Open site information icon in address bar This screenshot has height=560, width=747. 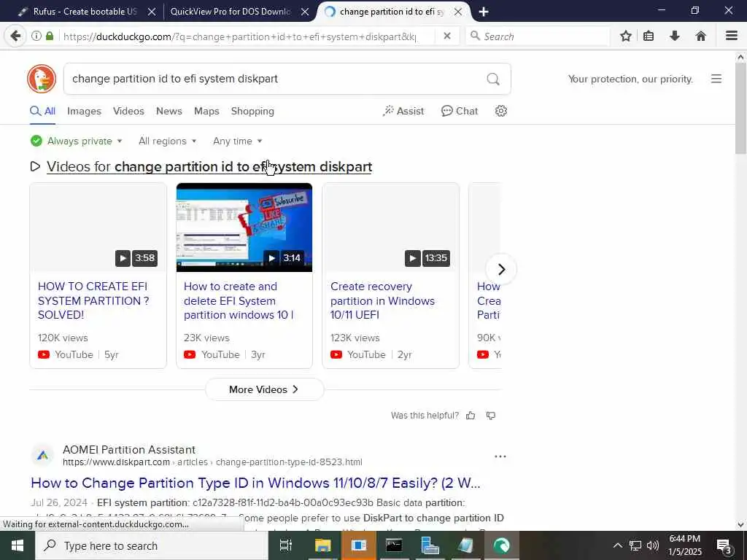tap(36, 36)
